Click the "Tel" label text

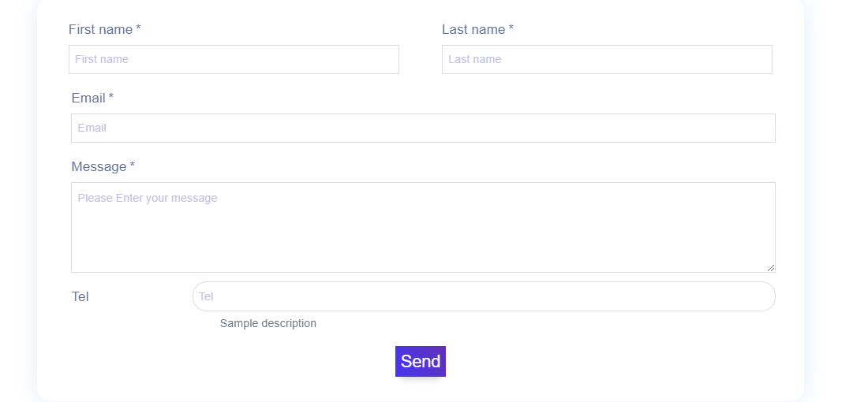click(x=80, y=297)
